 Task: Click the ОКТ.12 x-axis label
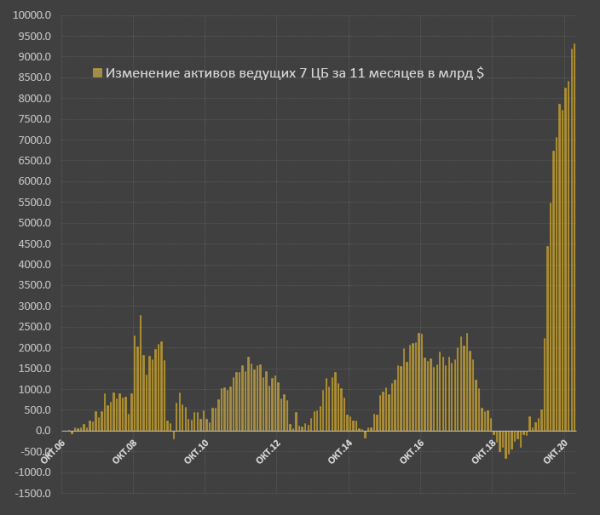268,452
